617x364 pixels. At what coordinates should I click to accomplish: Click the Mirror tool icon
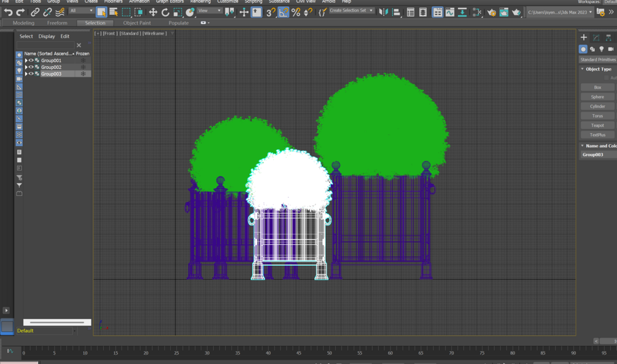coord(383,12)
